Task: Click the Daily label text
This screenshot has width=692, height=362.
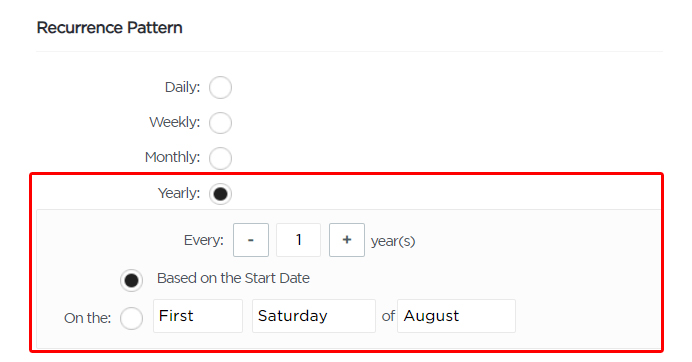Action: 182,87
